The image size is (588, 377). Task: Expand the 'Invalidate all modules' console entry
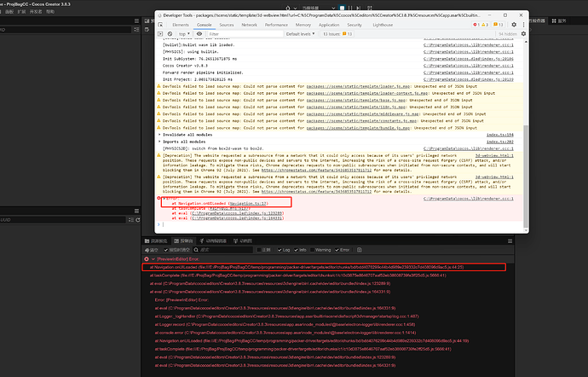tap(159, 135)
